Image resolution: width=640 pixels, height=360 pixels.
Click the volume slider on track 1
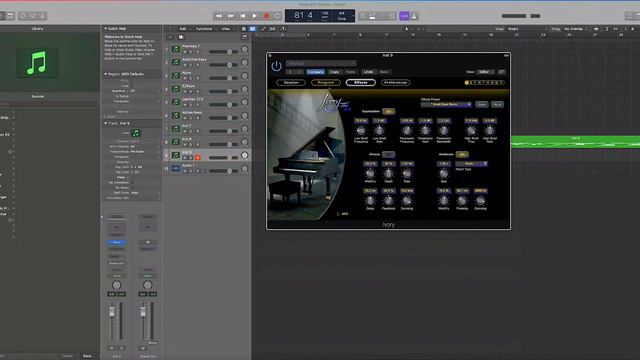(x=223, y=51)
